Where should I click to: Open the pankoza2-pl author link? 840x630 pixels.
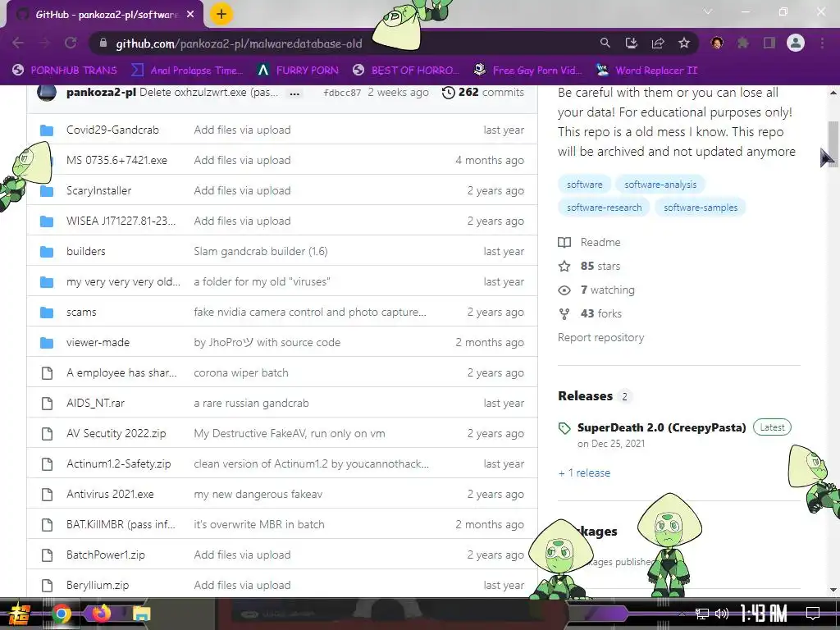pyautogui.click(x=101, y=92)
